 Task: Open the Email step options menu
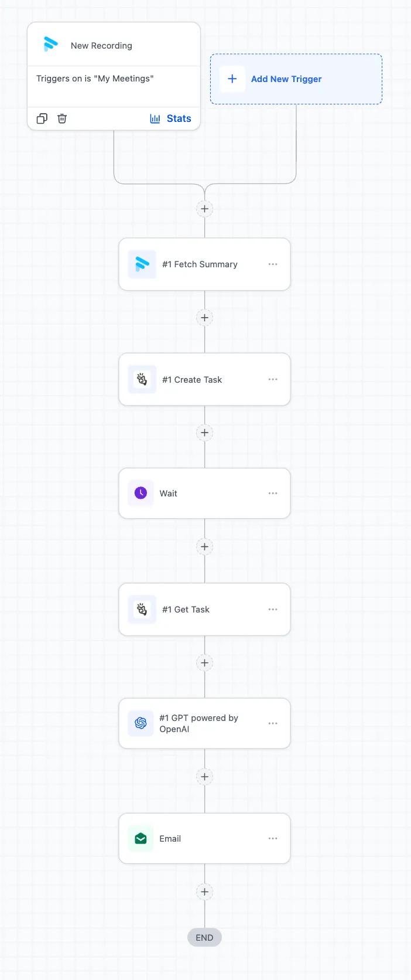tap(273, 839)
